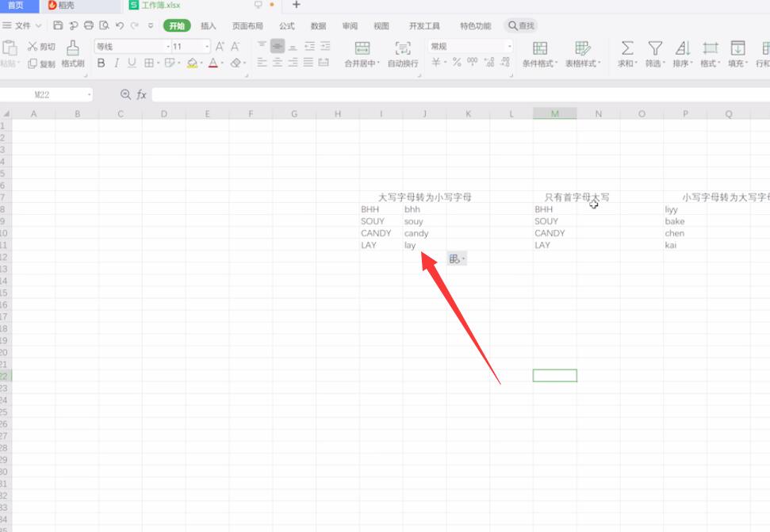Align text to bottom of cell

point(293,46)
